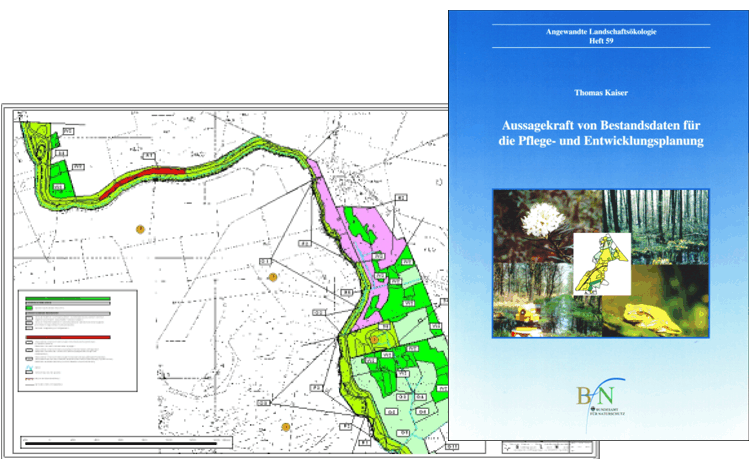The height and width of the screenshot is (460, 756).
Task: Select the white flower photo on the cover
Action: [x=534, y=225]
